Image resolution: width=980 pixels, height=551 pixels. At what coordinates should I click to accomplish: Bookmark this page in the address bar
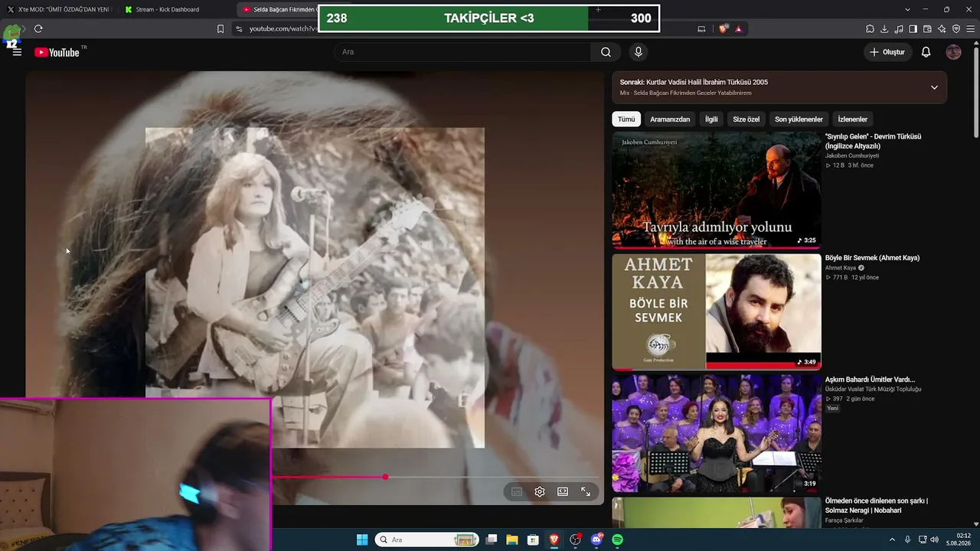pyautogui.click(x=220, y=29)
